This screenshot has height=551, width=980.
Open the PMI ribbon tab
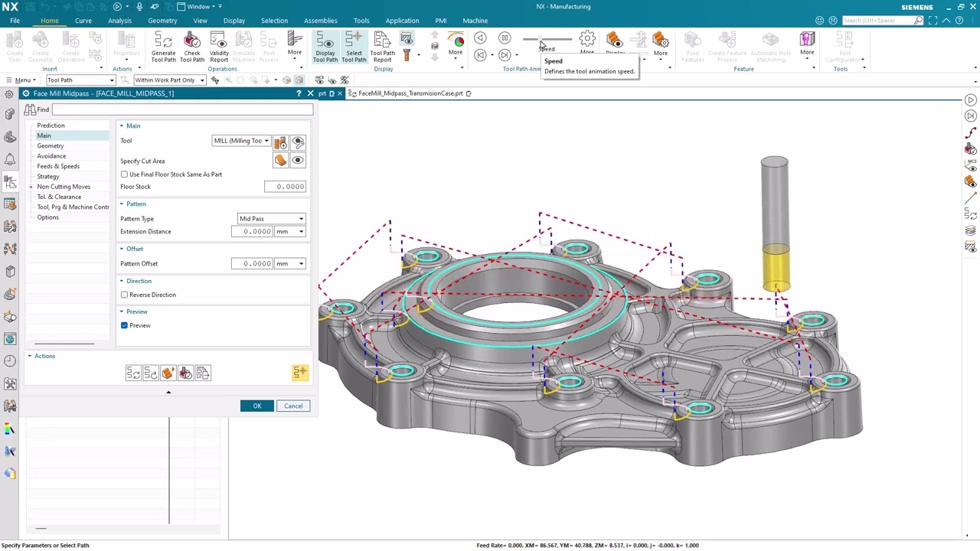click(x=441, y=21)
